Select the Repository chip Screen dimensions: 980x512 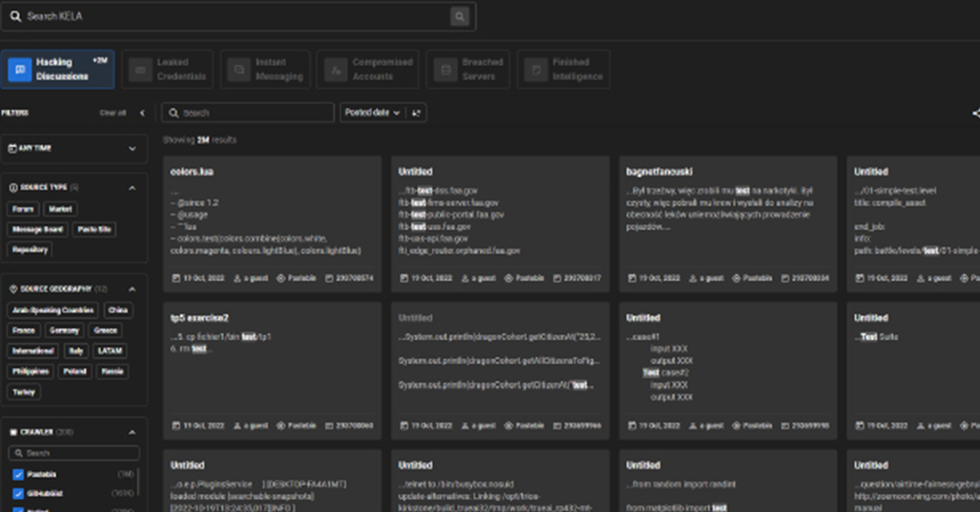click(29, 250)
